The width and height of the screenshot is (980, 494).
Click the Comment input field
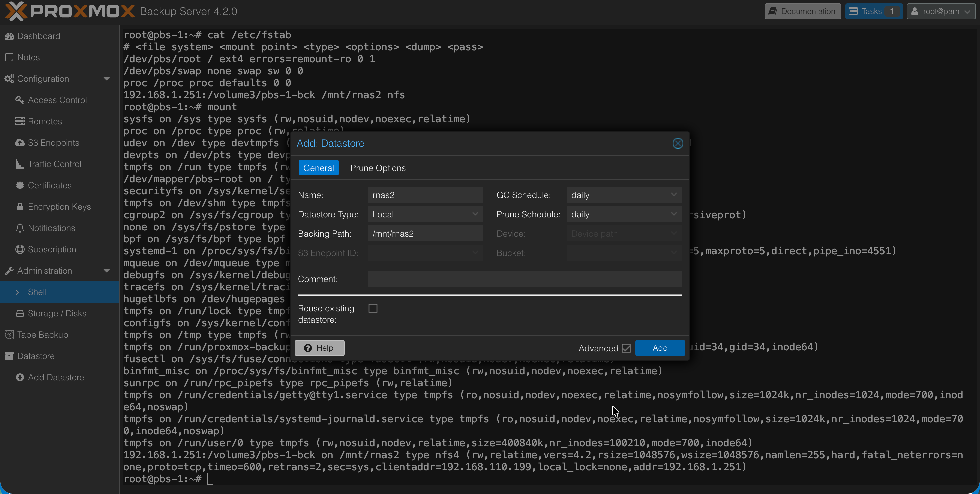tap(525, 279)
